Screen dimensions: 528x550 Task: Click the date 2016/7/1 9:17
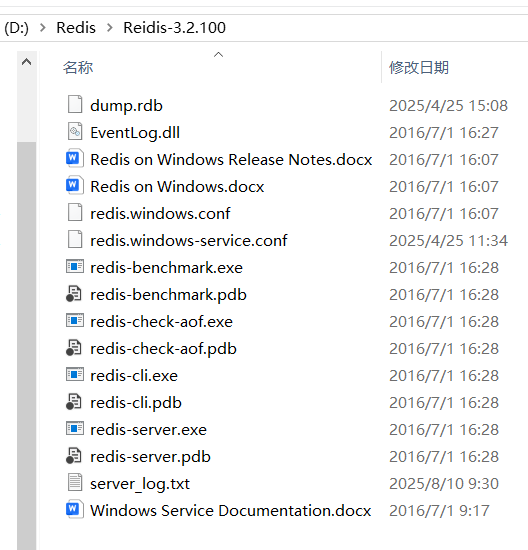439,511
